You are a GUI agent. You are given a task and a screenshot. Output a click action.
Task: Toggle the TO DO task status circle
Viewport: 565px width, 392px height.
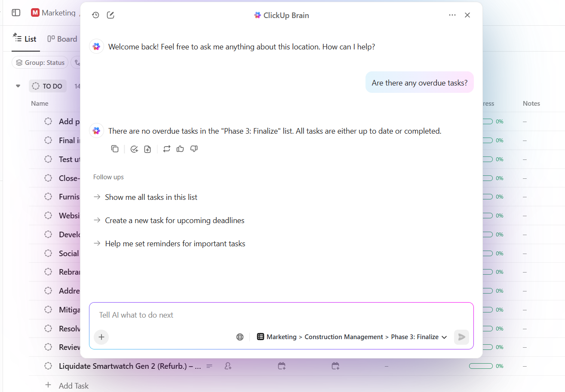(x=35, y=86)
